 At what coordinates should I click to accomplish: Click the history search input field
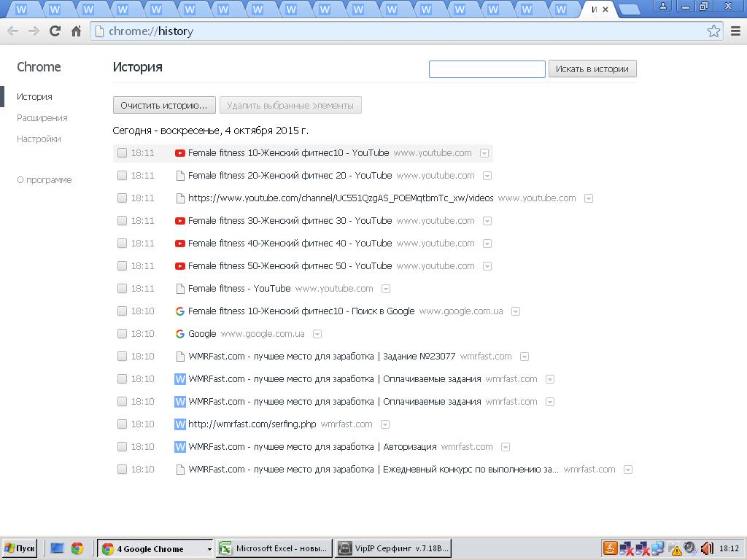pyautogui.click(x=487, y=69)
